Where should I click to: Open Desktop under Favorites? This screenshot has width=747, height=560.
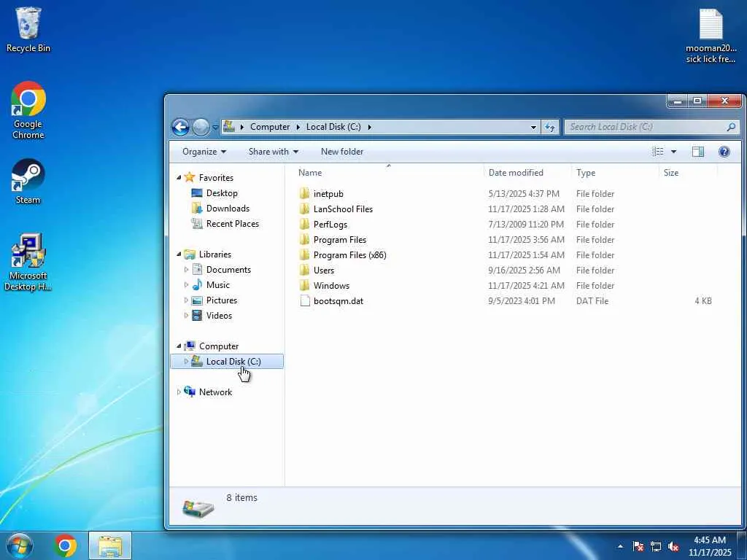222,192
